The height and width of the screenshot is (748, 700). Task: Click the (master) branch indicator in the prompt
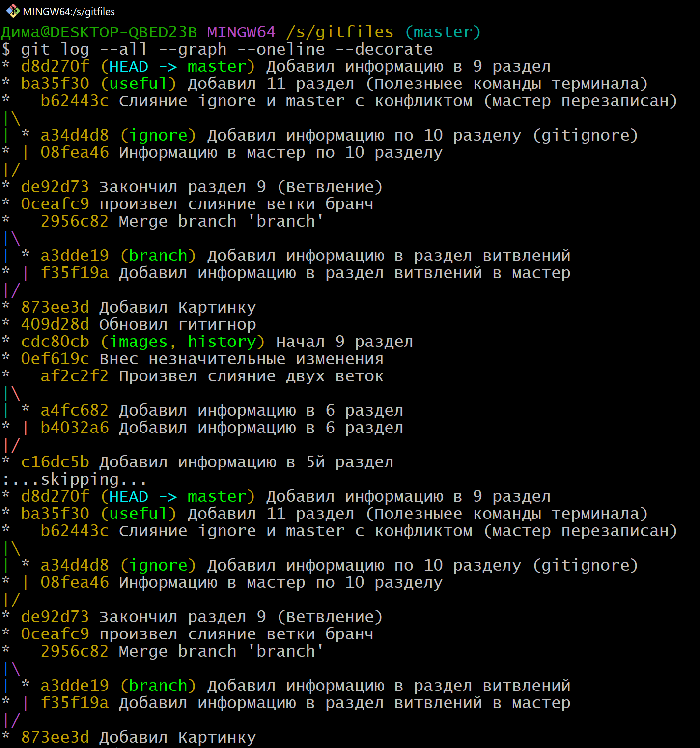[x=443, y=32]
